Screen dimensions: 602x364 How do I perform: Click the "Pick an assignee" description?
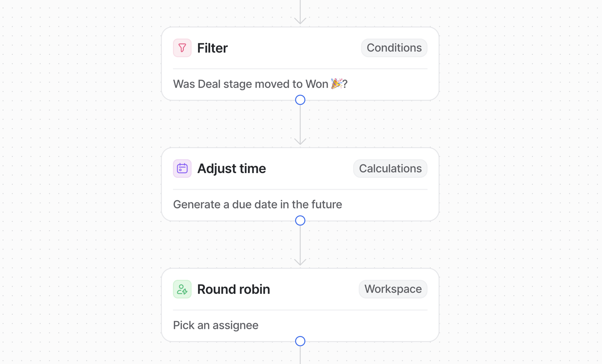(216, 325)
